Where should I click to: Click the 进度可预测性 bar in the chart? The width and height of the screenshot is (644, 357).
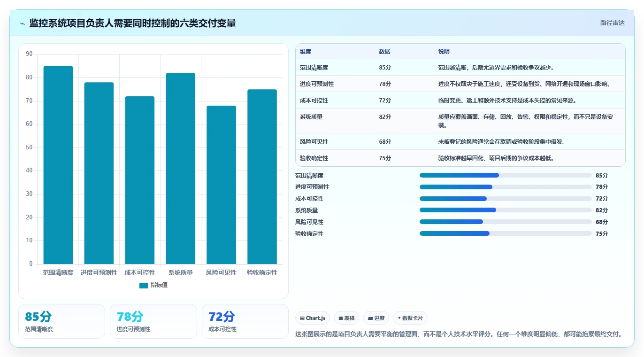[x=99, y=173]
